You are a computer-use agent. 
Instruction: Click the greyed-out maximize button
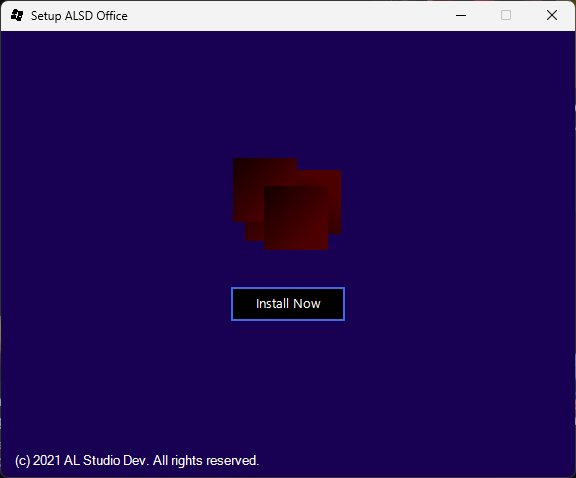pyautogui.click(x=506, y=15)
